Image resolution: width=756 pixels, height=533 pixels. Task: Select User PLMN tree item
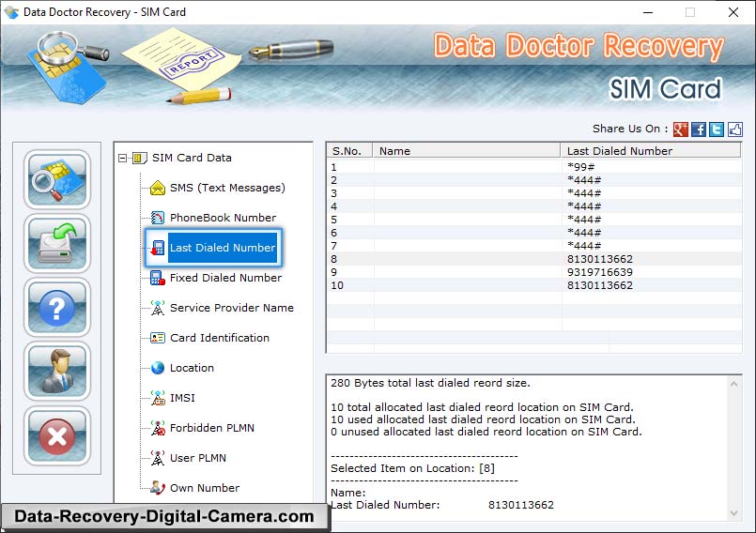pos(197,458)
